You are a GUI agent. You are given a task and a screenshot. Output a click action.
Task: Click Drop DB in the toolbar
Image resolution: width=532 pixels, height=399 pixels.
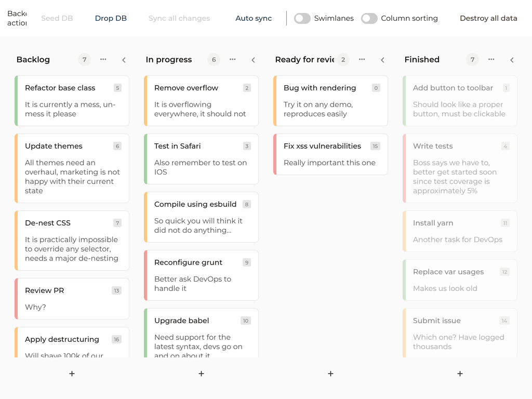(111, 18)
